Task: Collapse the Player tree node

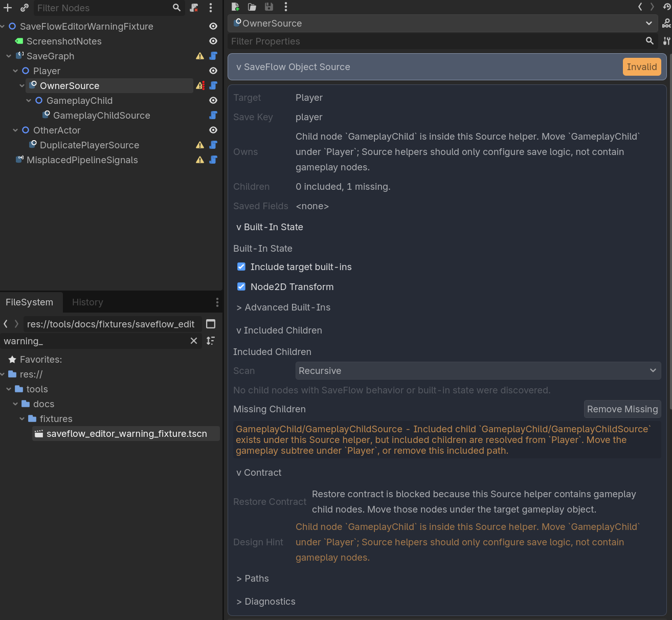Action: [x=15, y=71]
